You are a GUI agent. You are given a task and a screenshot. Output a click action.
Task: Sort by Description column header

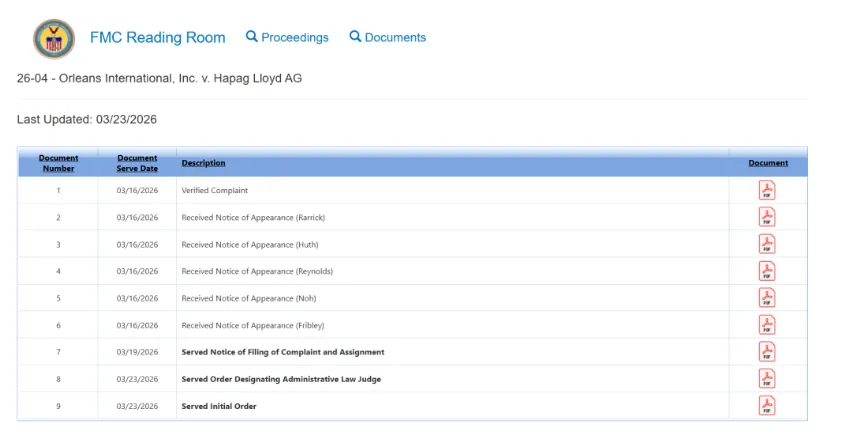click(x=203, y=163)
